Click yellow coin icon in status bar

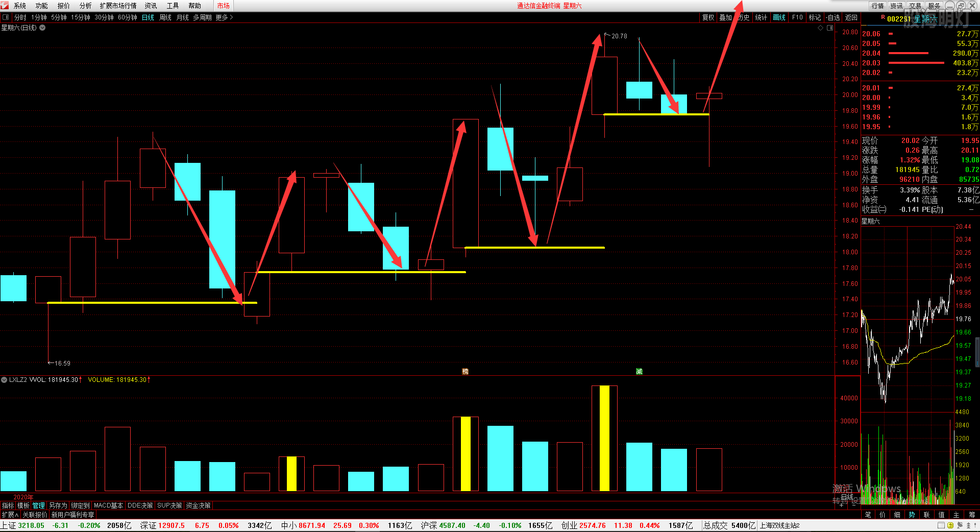tap(950, 525)
